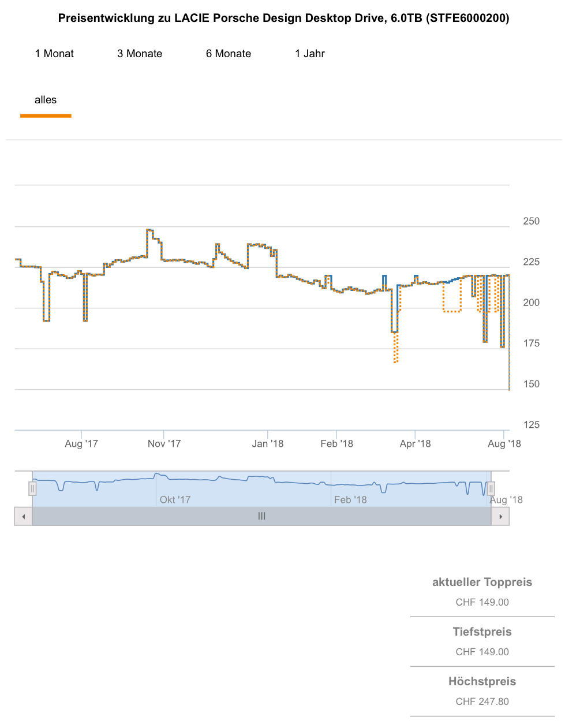Click the Feb '18 navigator label

coord(350,499)
